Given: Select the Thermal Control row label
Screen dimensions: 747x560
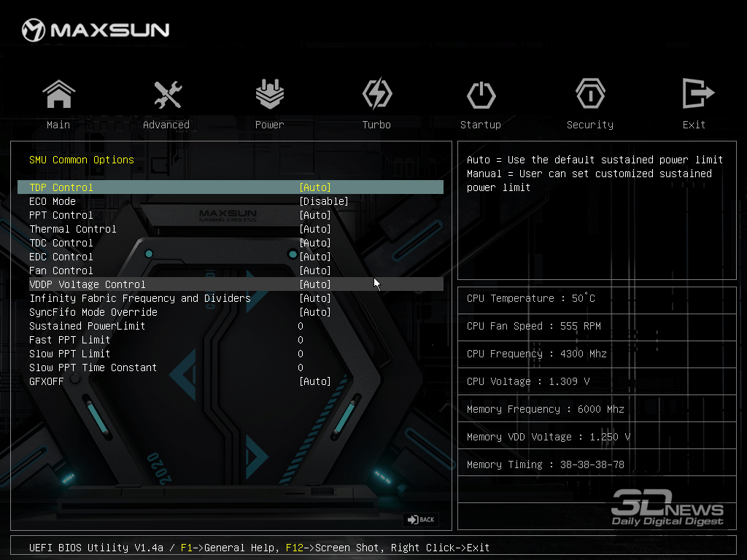Looking at the screenshot, I should (x=73, y=229).
